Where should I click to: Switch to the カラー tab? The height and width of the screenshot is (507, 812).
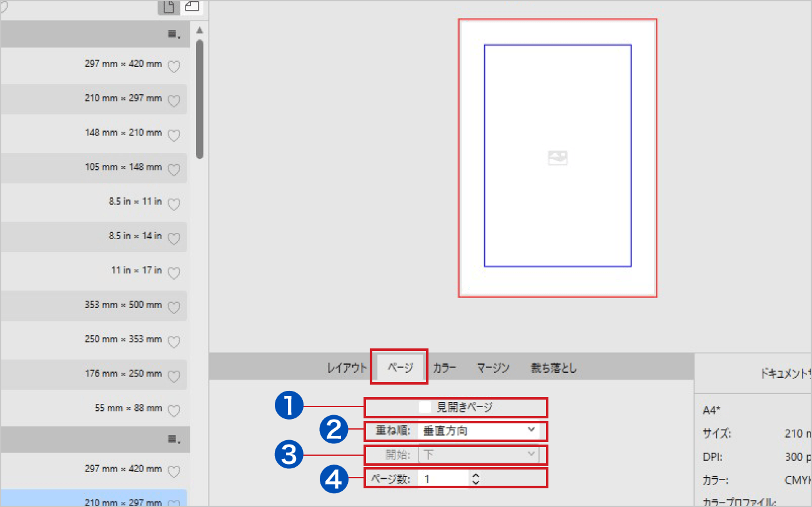click(444, 368)
